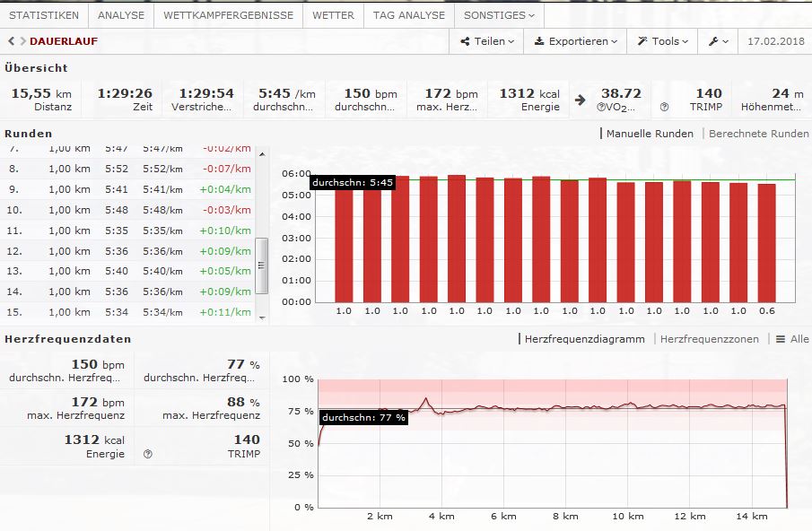Open the Wettkampfergebnisse tab
Image resolution: width=812 pixels, height=531 pixels.
pyautogui.click(x=228, y=15)
